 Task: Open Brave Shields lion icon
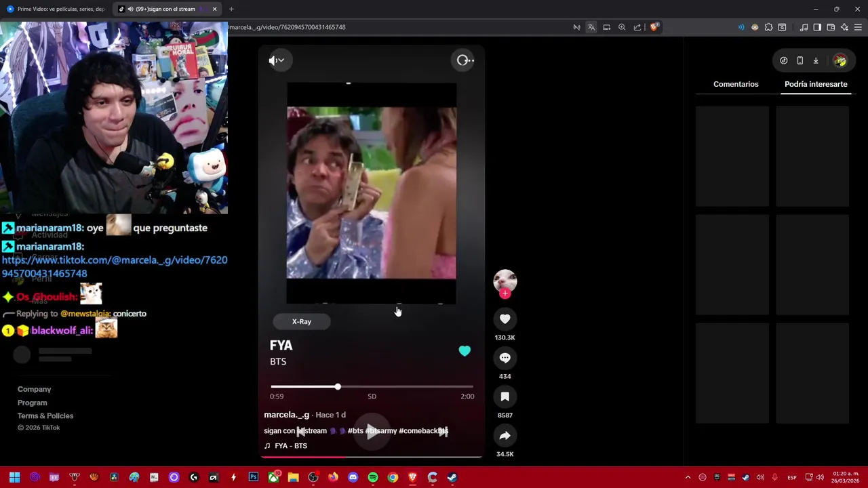point(654,27)
